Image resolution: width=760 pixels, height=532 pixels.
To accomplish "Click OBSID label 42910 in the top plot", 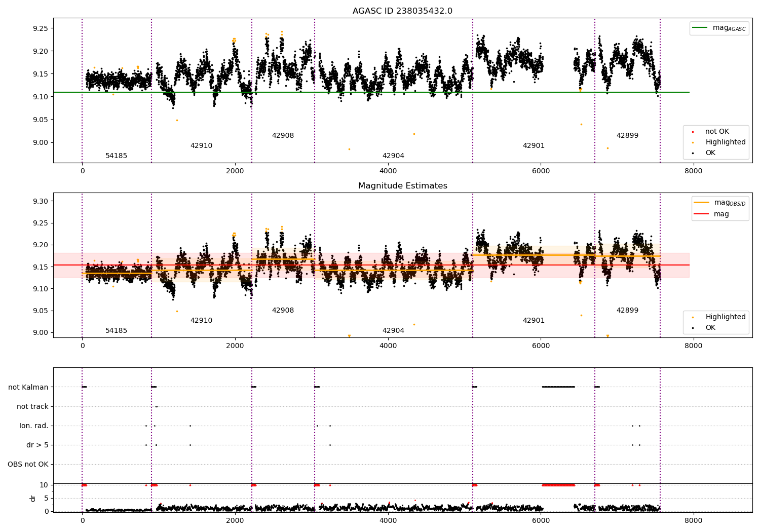I will tap(201, 146).
